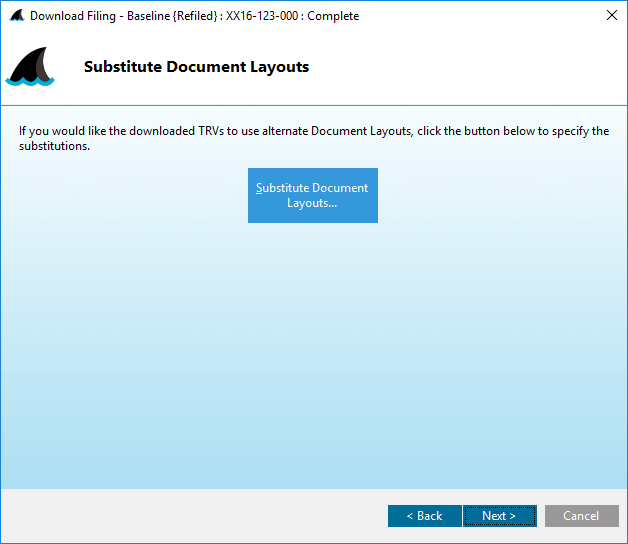Select the 'Substitute Document Layouts' heading text
Screen dimensions: 628x544
point(196,66)
